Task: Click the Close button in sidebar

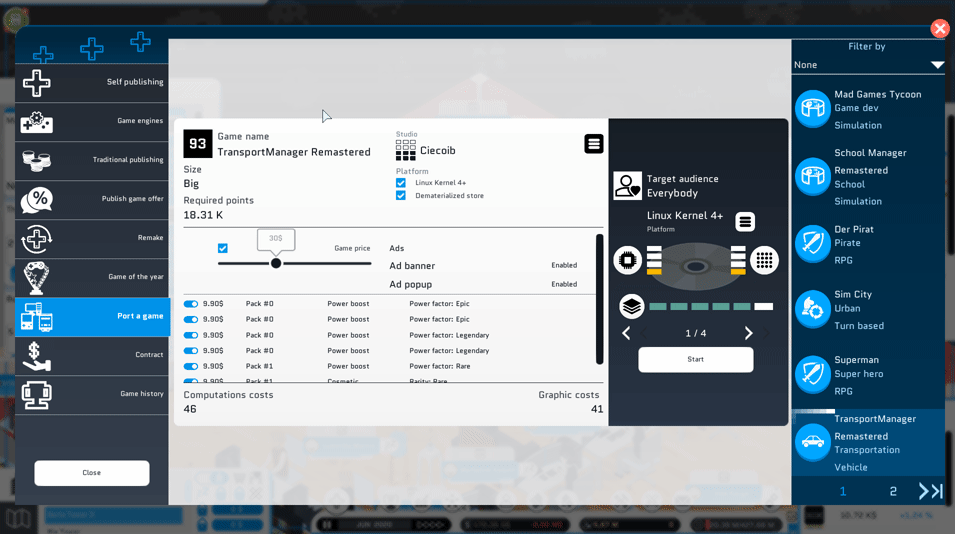Action: coord(92,473)
